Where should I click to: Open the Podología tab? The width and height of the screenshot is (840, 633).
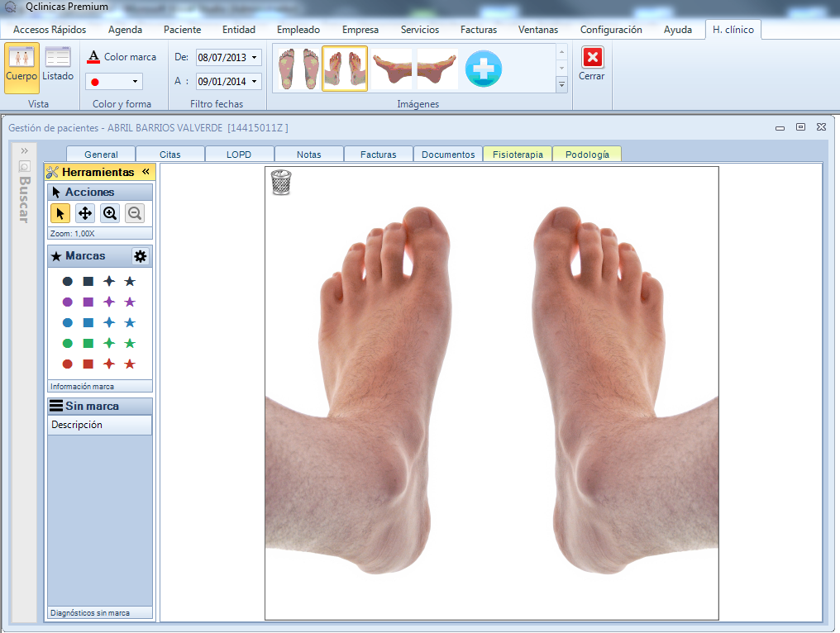pyautogui.click(x=587, y=155)
